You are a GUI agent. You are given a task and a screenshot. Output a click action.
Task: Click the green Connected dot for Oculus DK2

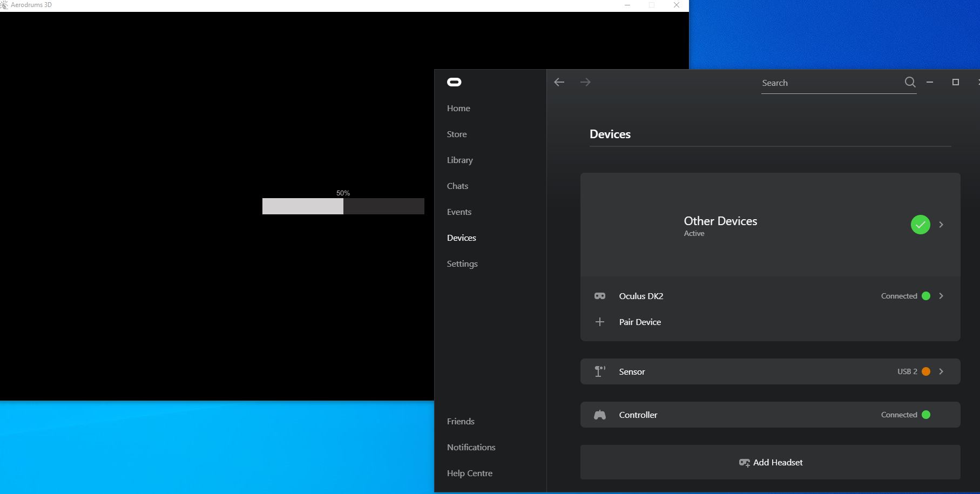pyautogui.click(x=926, y=296)
